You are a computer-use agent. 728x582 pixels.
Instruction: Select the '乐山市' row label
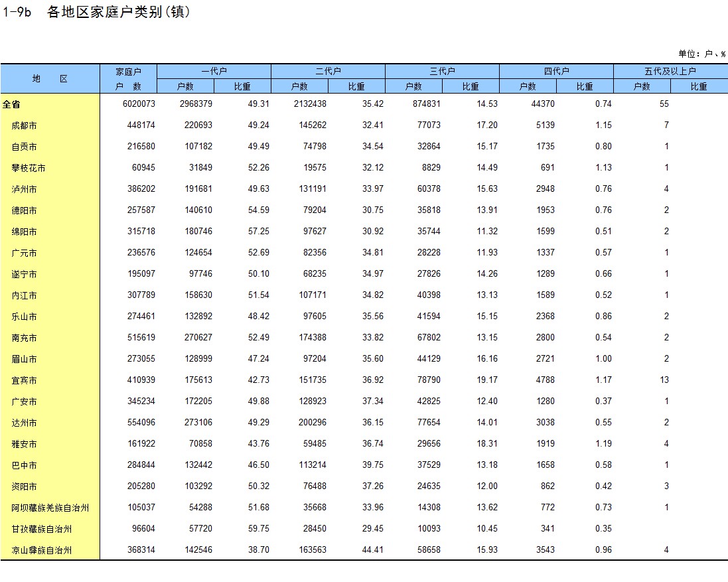click(x=24, y=317)
